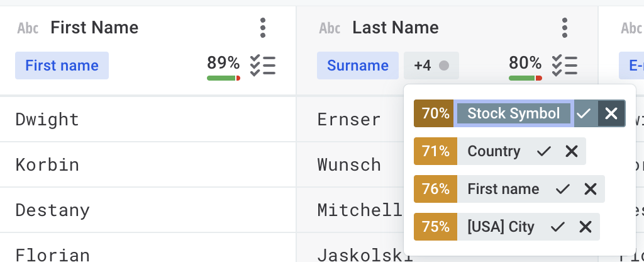Click the 80% quality bar

[525, 77]
